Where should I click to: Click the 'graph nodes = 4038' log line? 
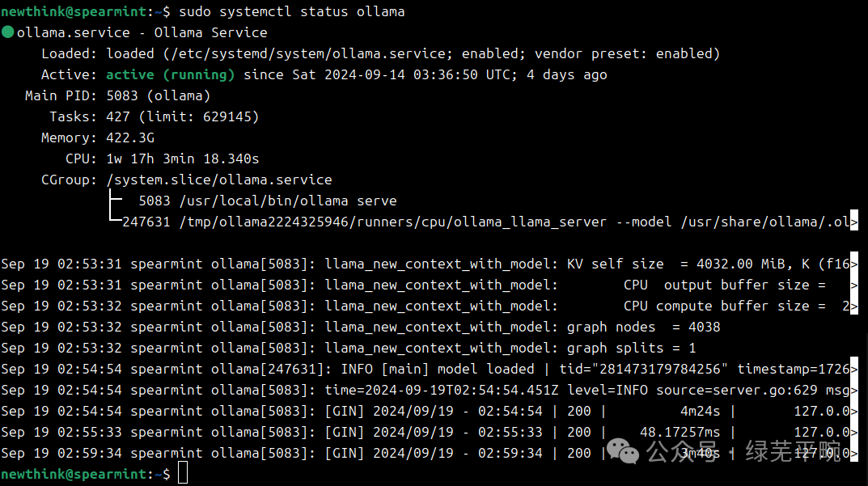tap(643, 328)
